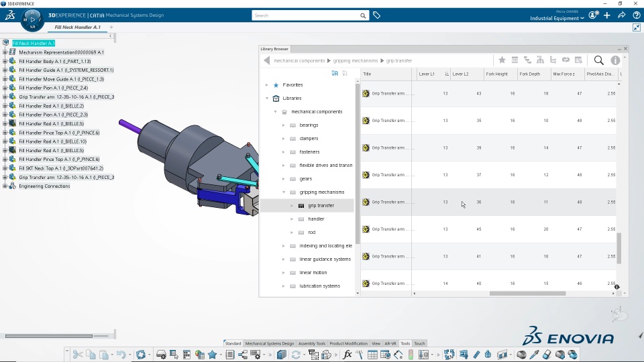Click the Share arrow icon in the top bar

[x=622, y=15]
